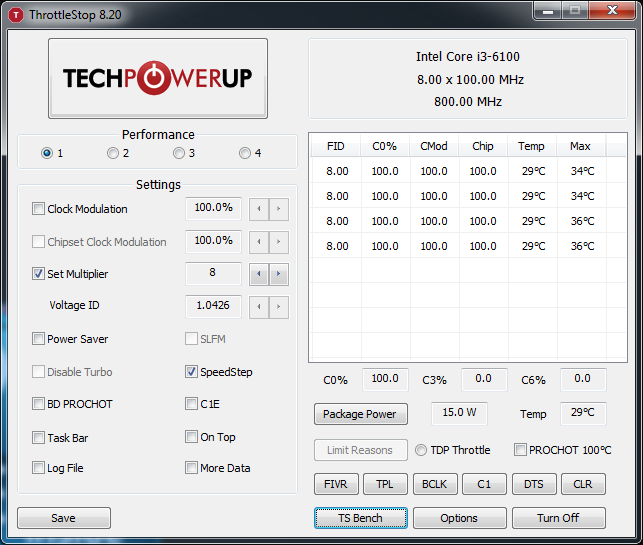Click the 800.00 MHz frequency text

[468, 101]
